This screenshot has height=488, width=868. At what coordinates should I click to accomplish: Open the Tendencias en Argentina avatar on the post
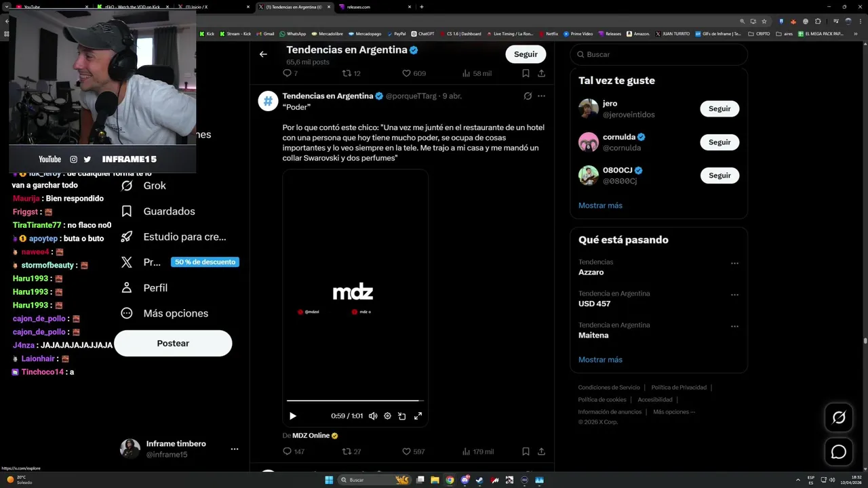tap(268, 101)
